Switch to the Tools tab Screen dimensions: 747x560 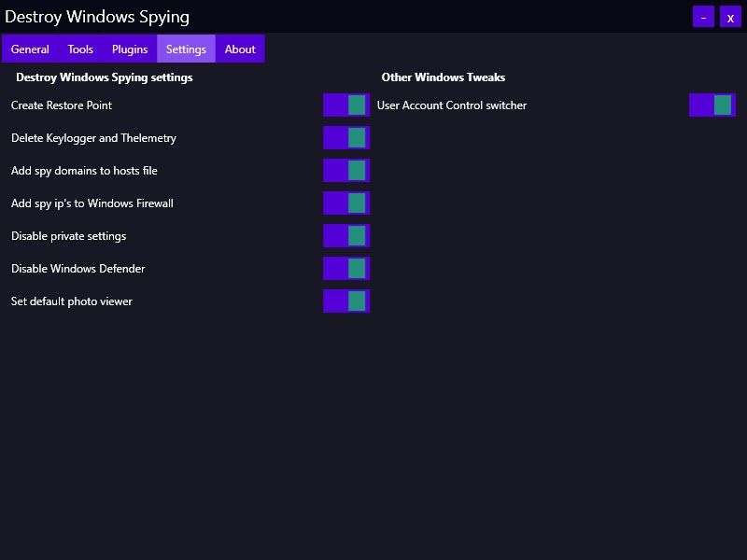pos(80,49)
